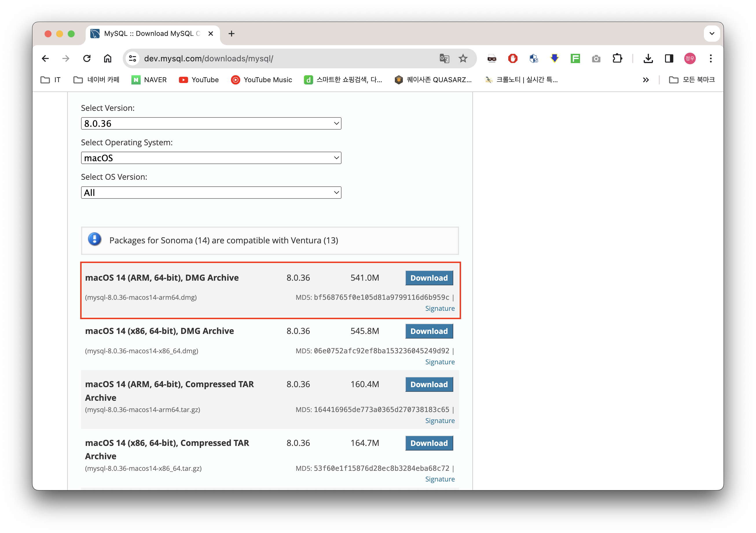Image resolution: width=756 pixels, height=533 pixels.
Task: Open the browser downloads tray icon
Action: (x=648, y=59)
